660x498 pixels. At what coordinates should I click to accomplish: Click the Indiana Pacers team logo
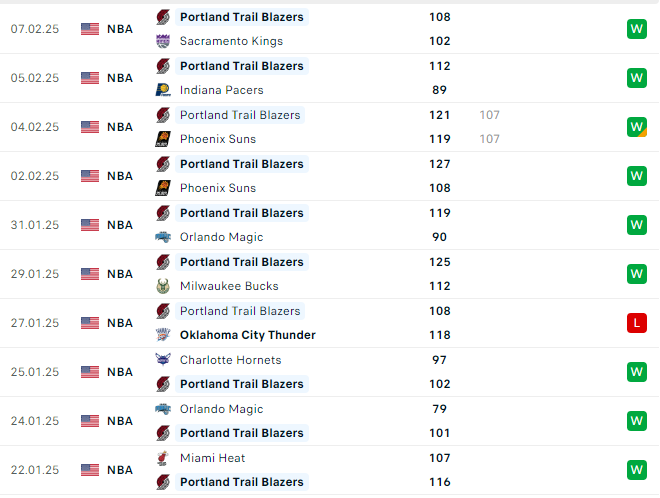[163, 90]
